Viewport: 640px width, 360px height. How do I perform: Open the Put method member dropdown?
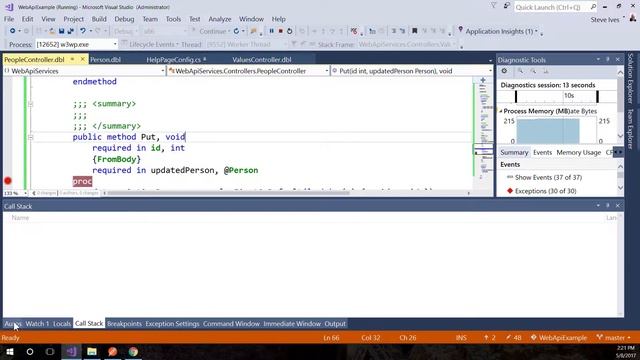tap(490, 71)
